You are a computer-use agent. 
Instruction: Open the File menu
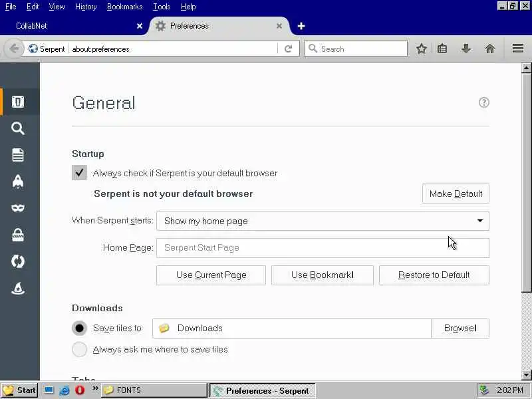[x=11, y=7]
